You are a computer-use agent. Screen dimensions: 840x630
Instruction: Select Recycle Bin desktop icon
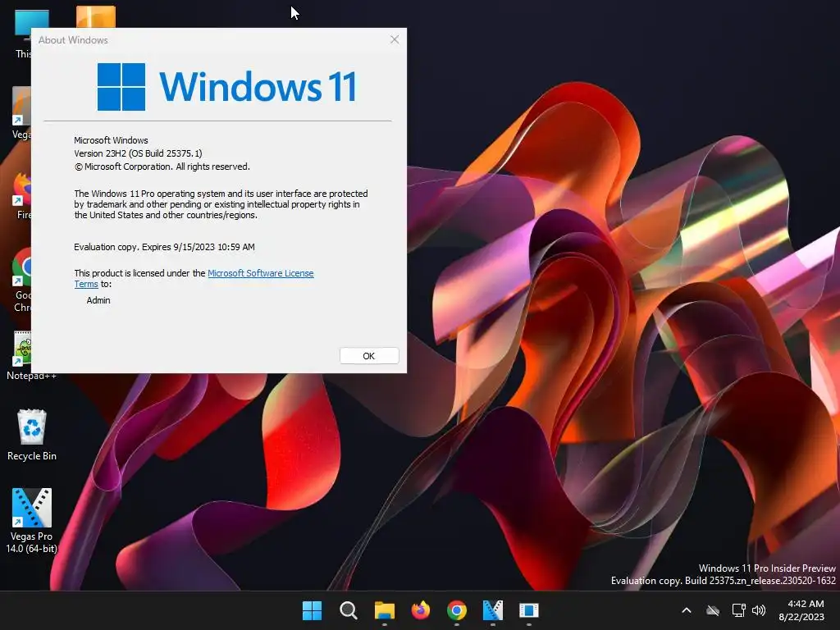pyautogui.click(x=32, y=435)
